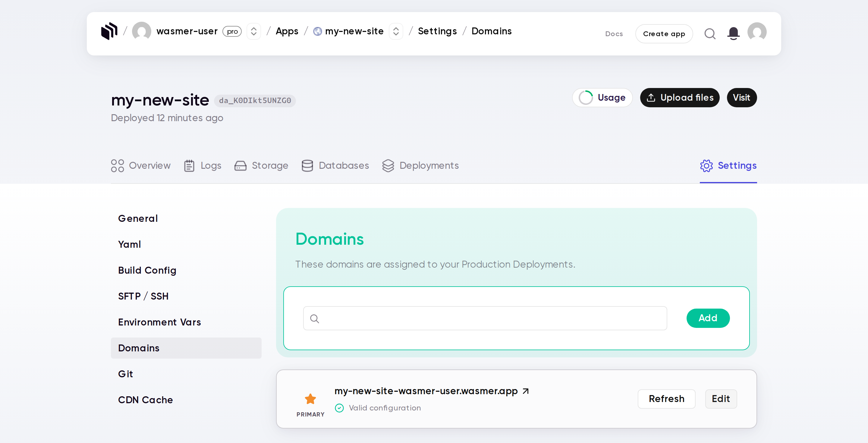Click Upload files button

(680, 98)
